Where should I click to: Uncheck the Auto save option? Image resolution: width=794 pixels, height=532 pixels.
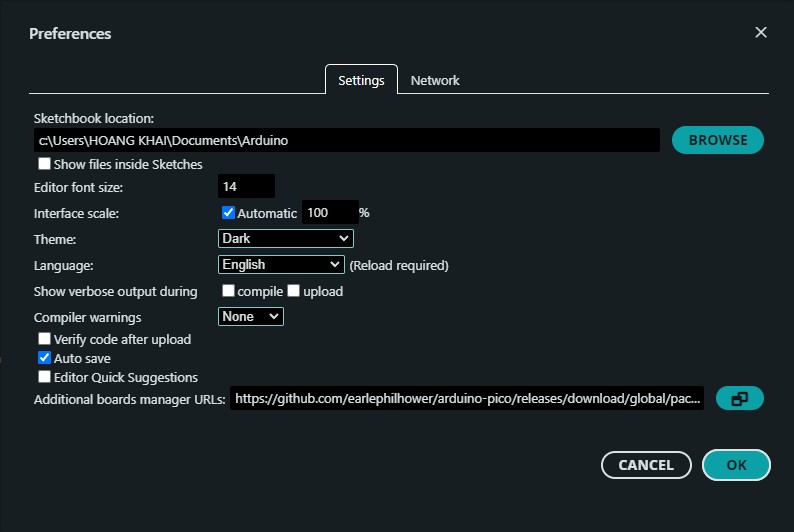45,358
